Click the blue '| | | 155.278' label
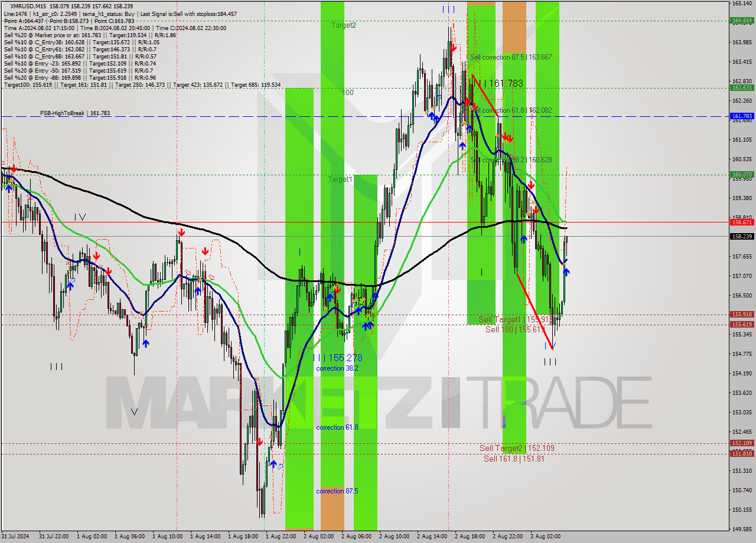The width and height of the screenshot is (756, 543). (337, 358)
